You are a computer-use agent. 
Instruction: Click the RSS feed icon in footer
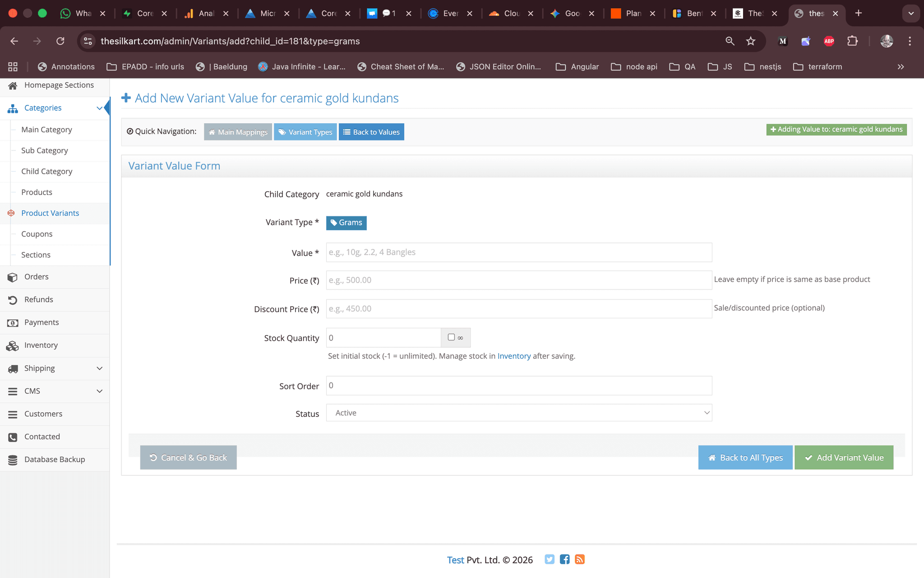(x=580, y=559)
